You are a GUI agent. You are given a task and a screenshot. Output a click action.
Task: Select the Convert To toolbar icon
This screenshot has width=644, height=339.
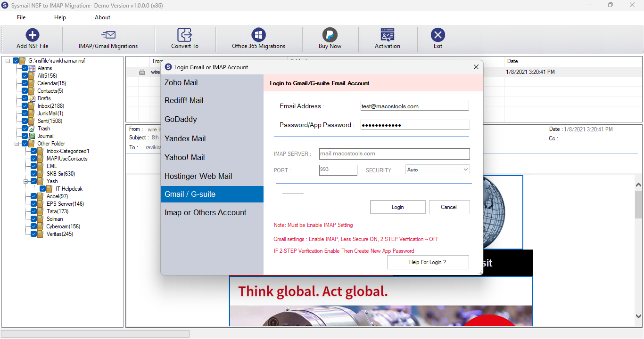(184, 35)
